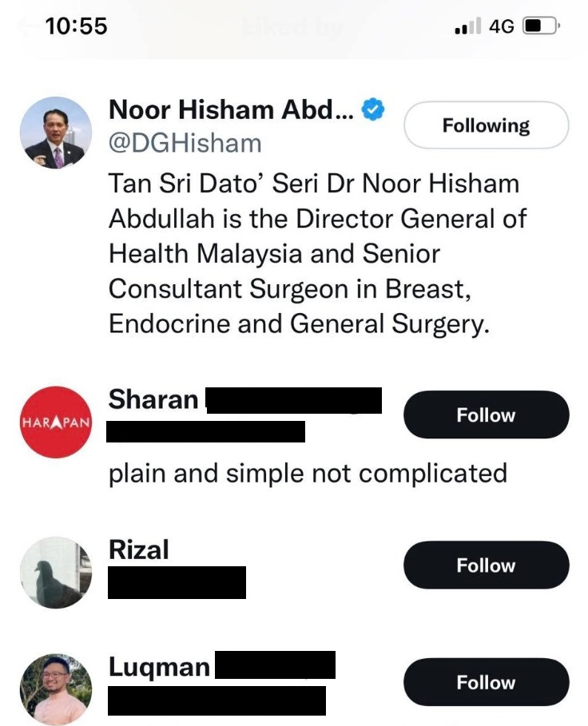Select the Director General of Health bio
The width and height of the screenshot is (588, 726).
tap(317, 254)
